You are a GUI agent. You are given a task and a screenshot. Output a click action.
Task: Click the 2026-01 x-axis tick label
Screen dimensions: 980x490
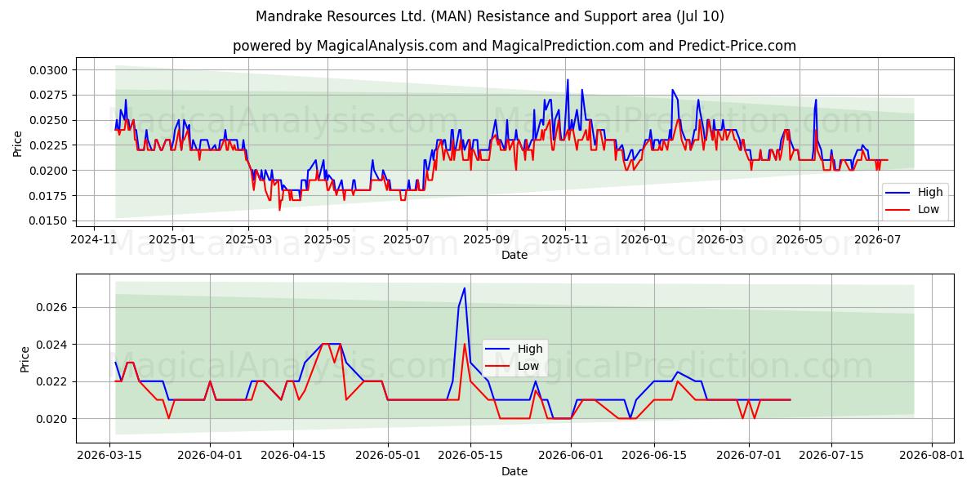click(644, 239)
